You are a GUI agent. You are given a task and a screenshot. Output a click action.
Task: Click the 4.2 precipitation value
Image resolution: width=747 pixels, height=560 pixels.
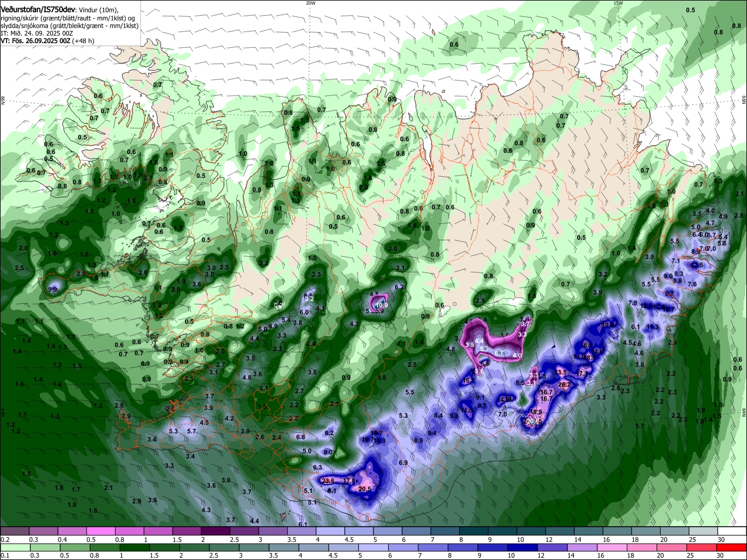[229, 418]
